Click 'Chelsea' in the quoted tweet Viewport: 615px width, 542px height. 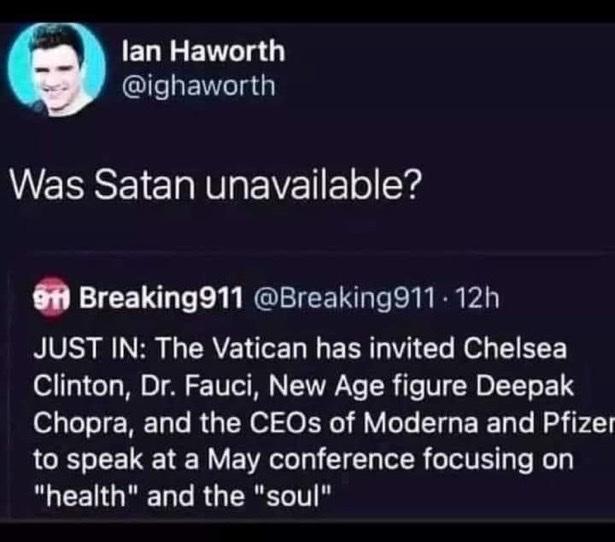(x=515, y=349)
